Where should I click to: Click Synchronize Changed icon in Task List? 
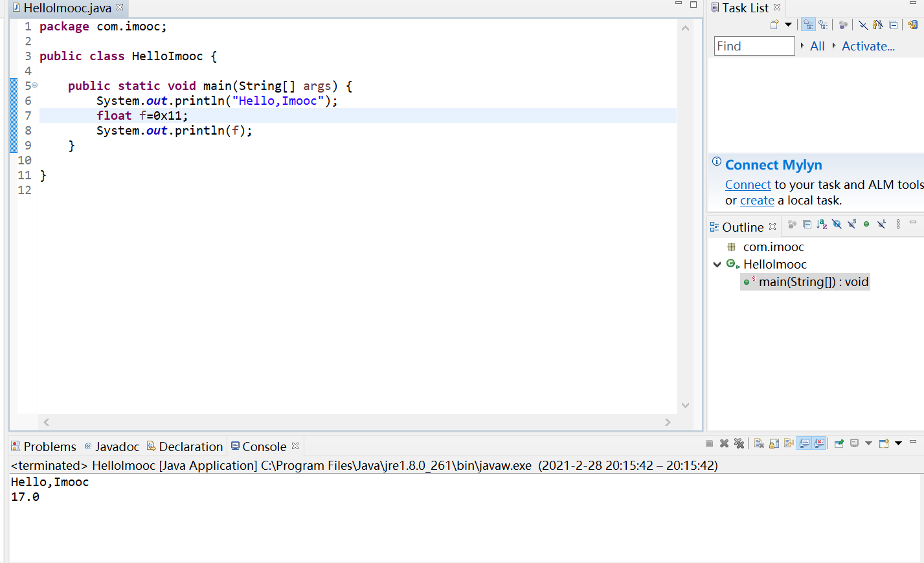point(912,25)
